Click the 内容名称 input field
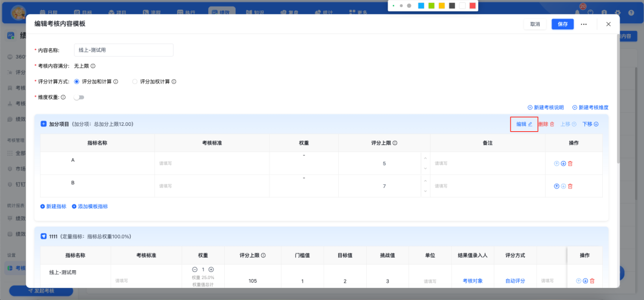The width and height of the screenshot is (644, 300). click(123, 50)
